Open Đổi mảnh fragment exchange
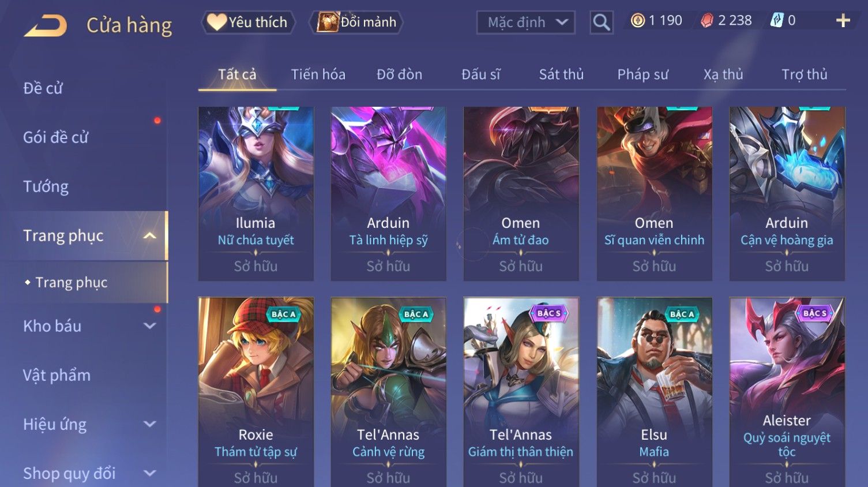The image size is (868, 487). 356,23
